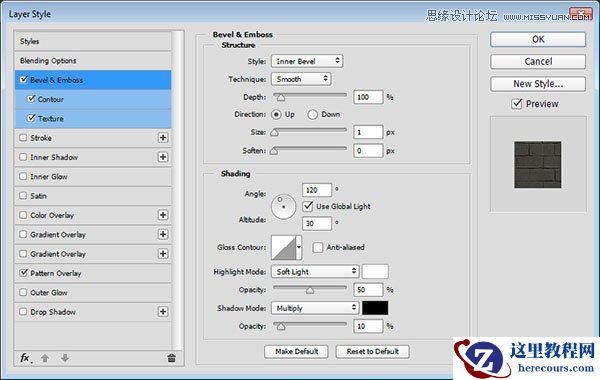The width and height of the screenshot is (600, 380).
Task: Open the fx effects menu icon
Action: (x=25, y=358)
